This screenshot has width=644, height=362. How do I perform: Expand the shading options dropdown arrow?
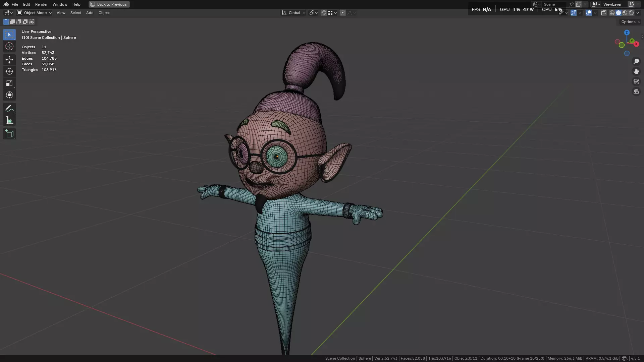tap(638, 13)
